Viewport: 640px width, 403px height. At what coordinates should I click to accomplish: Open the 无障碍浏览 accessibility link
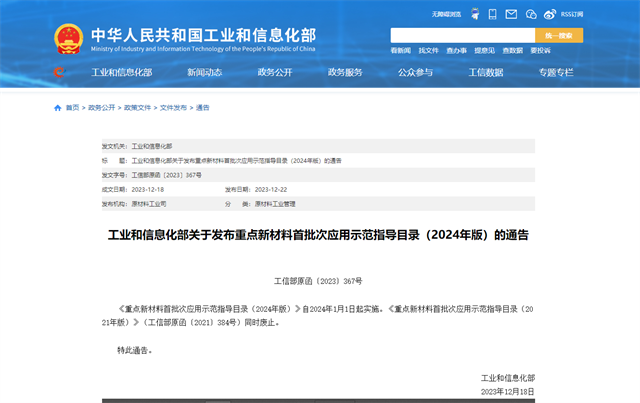click(446, 14)
